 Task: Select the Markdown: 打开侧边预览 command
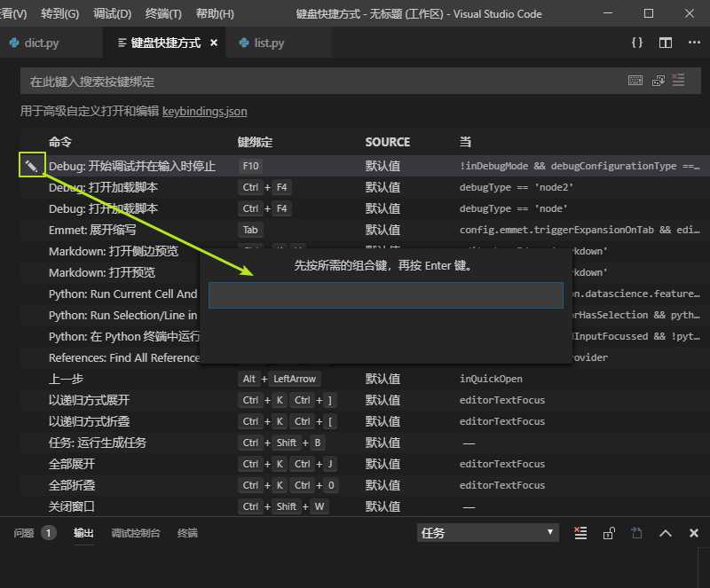point(114,251)
